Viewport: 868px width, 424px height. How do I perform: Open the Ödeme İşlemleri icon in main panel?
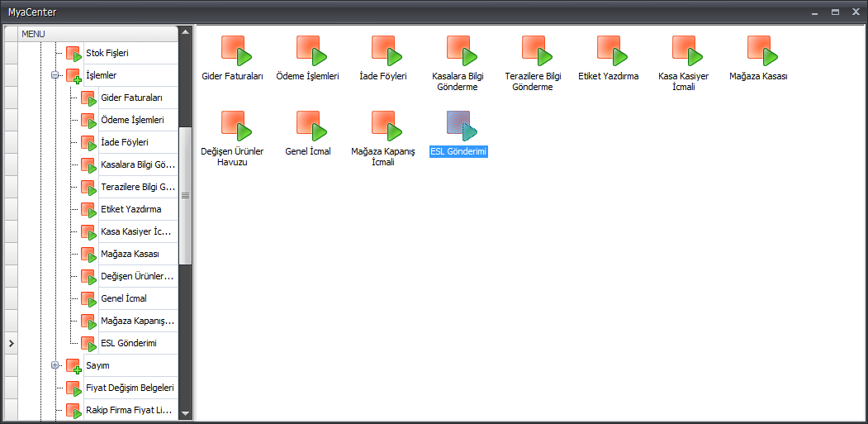click(x=311, y=51)
